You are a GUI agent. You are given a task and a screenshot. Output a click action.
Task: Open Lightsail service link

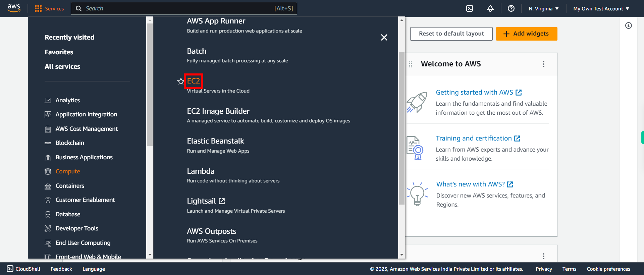[x=201, y=201]
